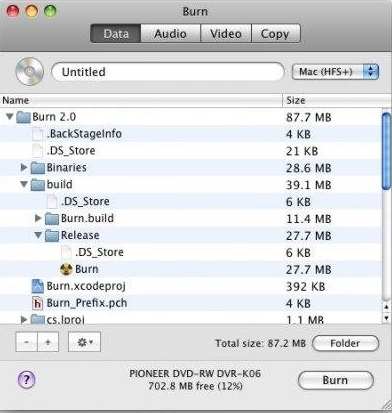392x413 pixels.
Task: Click the Burn.xcodeproj file icon
Action: click(x=38, y=286)
